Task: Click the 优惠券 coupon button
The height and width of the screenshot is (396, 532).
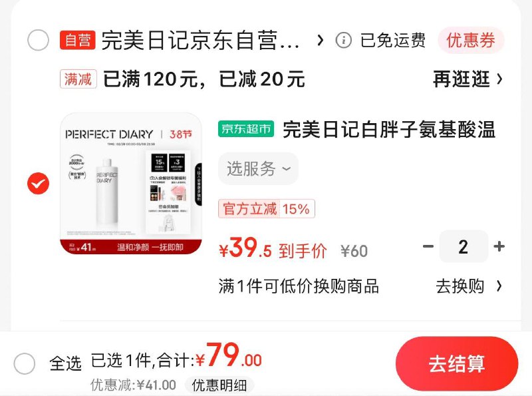Action: tap(471, 41)
